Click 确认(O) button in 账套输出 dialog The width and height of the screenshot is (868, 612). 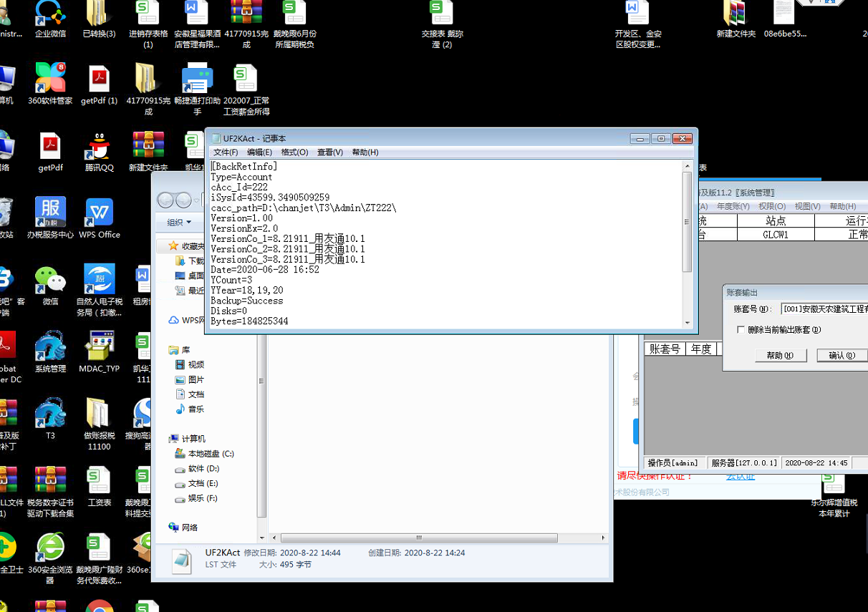click(x=842, y=355)
